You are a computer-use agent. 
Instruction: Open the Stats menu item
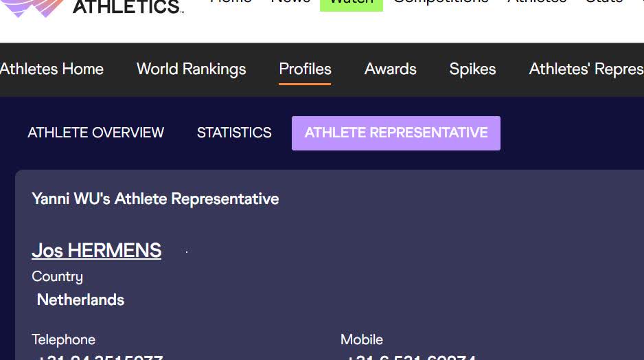tap(604, 3)
